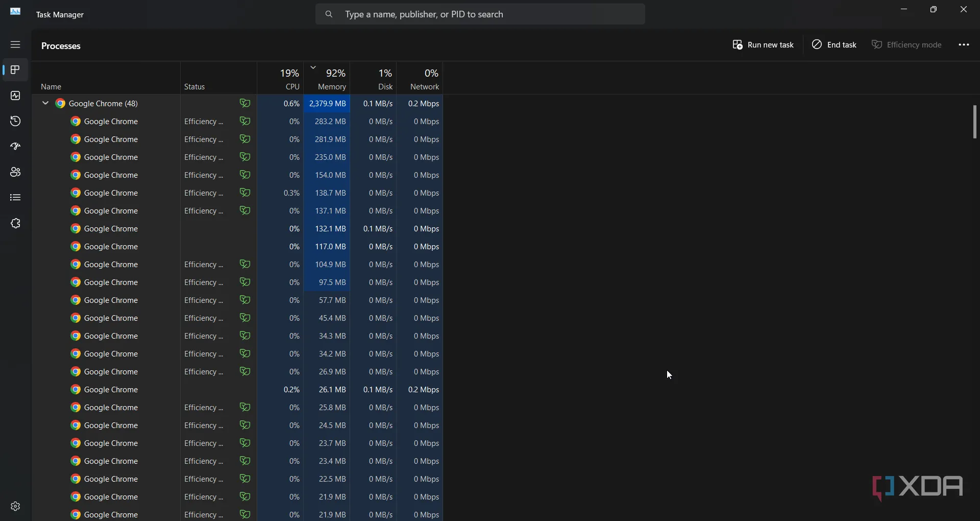
Task: Click 0.2 Mbps network cell of 26.1 MB row
Action: (x=420, y=389)
